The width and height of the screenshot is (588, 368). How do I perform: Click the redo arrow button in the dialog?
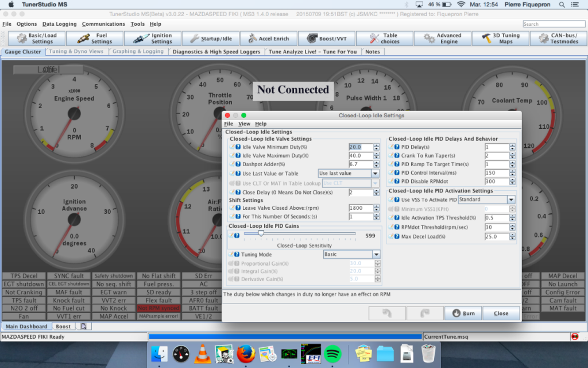point(425,313)
